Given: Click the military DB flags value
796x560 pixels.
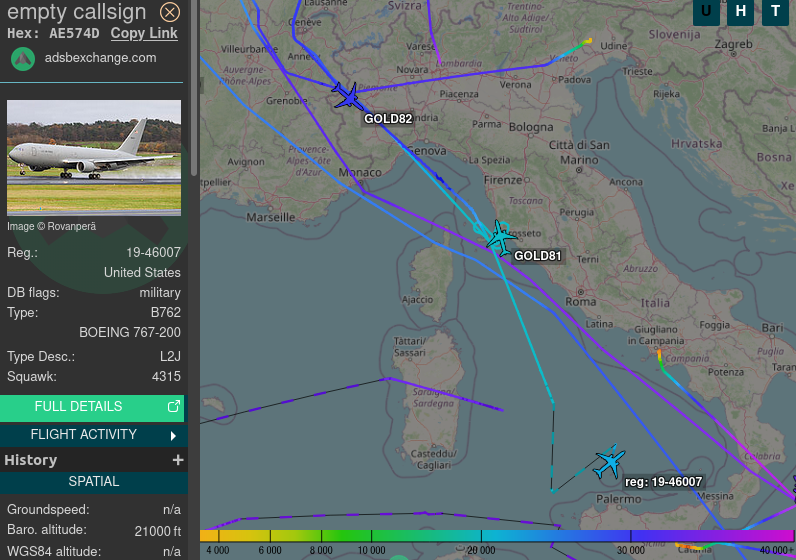Looking at the screenshot, I should pos(160,293).
